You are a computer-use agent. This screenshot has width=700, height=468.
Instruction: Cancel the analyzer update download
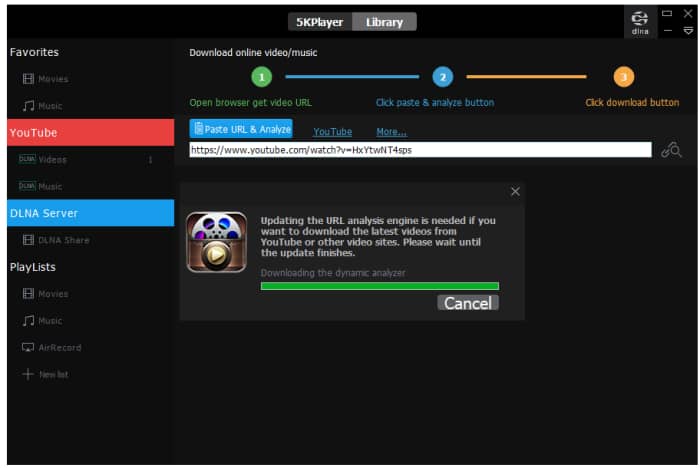click(468, 303)
